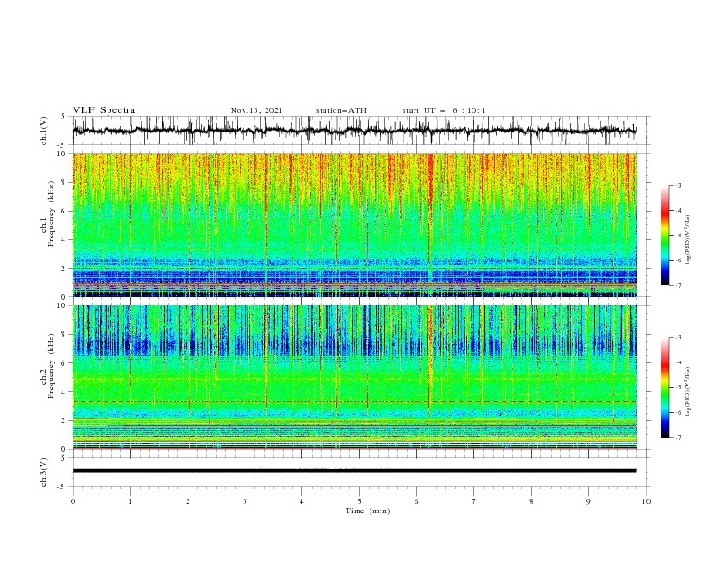Click the "-7" label on lower colorbar
Image resolution: width=728 pixels, height=563 pixels.
(x=678, y=437)
